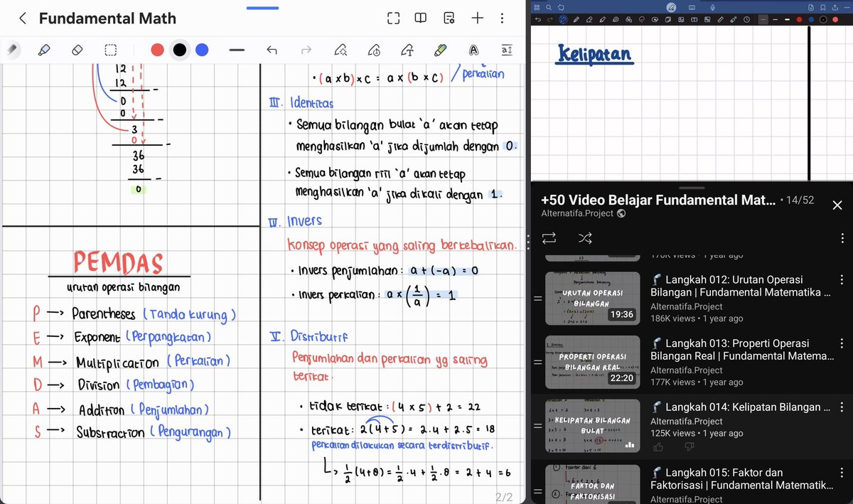This screenshot has height=504, width=853.
Task: Select the highlighter tool in Notes toolbar
Action: pos(44,50)
